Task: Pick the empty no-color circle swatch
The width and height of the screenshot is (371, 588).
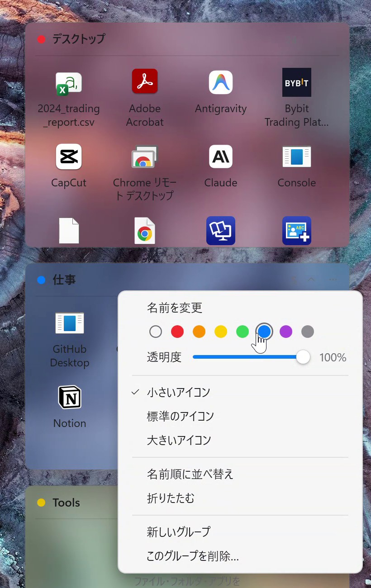Action: pos(156,332)
